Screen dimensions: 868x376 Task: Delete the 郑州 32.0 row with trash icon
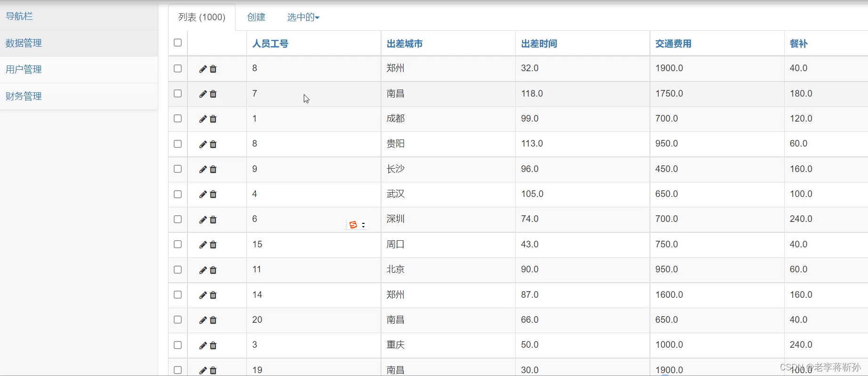tap(213, 69)
